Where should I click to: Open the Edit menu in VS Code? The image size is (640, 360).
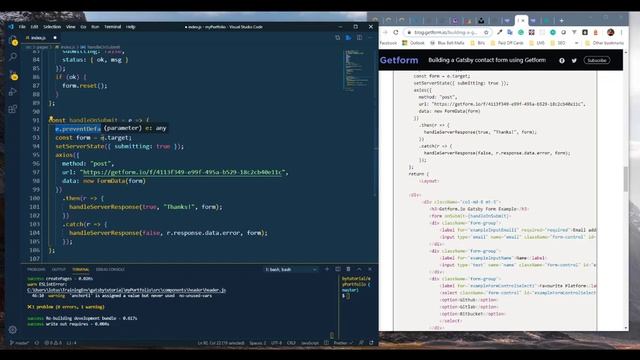coord(34,27)
